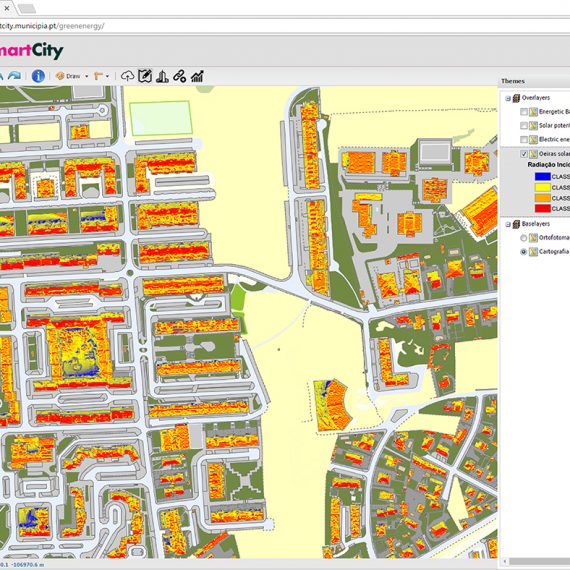The height and width of the screenshot is (570, 570).
Task: Click the yellow legend class swatch
Action: click(x=542, y=187)
